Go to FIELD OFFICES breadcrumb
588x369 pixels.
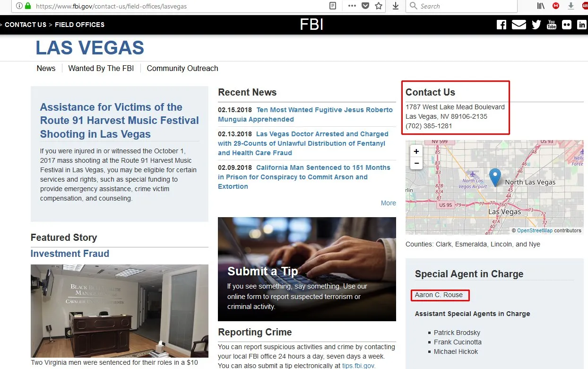(79, 25)
